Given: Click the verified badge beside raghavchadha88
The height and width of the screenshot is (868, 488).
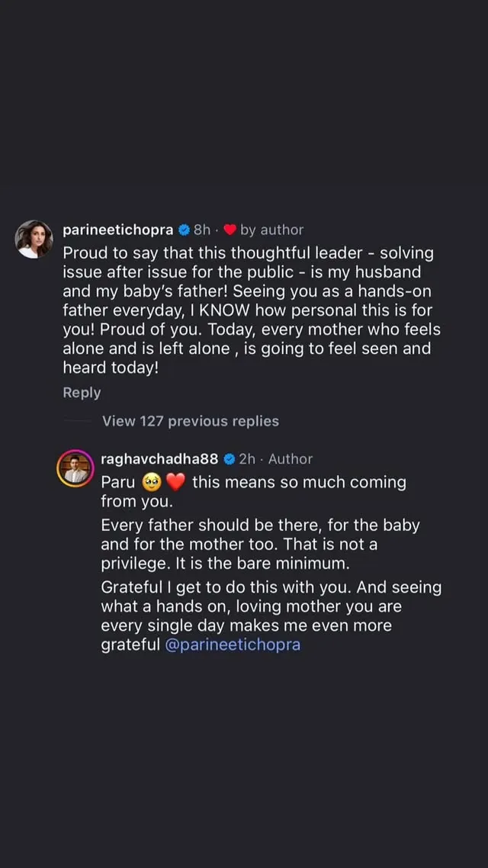Looking at the screenshot, I should click(x=228, y=458).
